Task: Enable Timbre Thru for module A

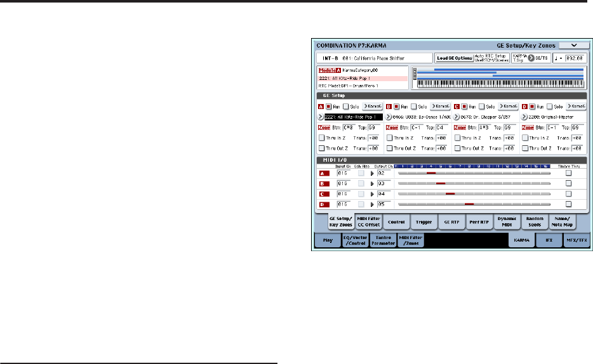Action: click(568, 173)
